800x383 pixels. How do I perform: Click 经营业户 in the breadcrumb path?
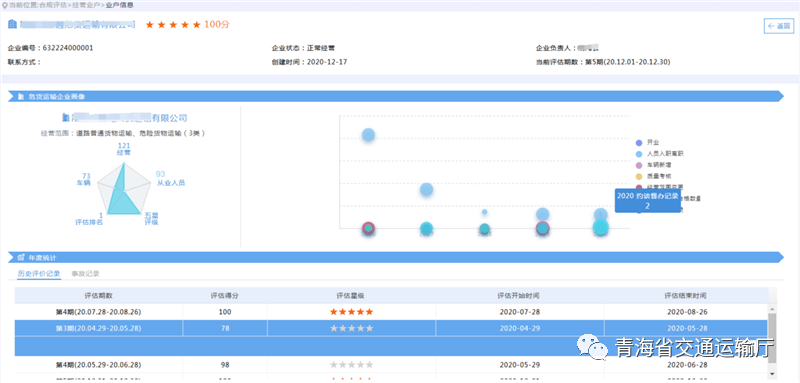click(x=86, y=5)
